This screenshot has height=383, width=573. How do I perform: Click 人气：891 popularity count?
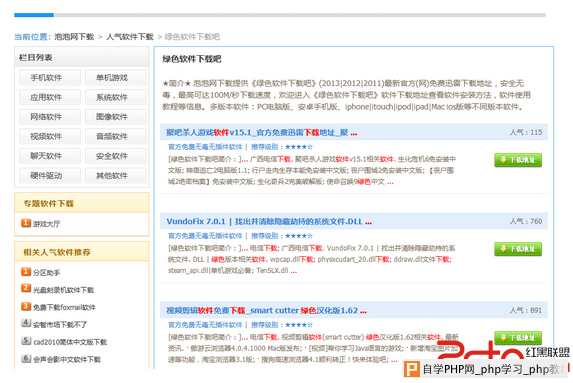pos(526,311)
